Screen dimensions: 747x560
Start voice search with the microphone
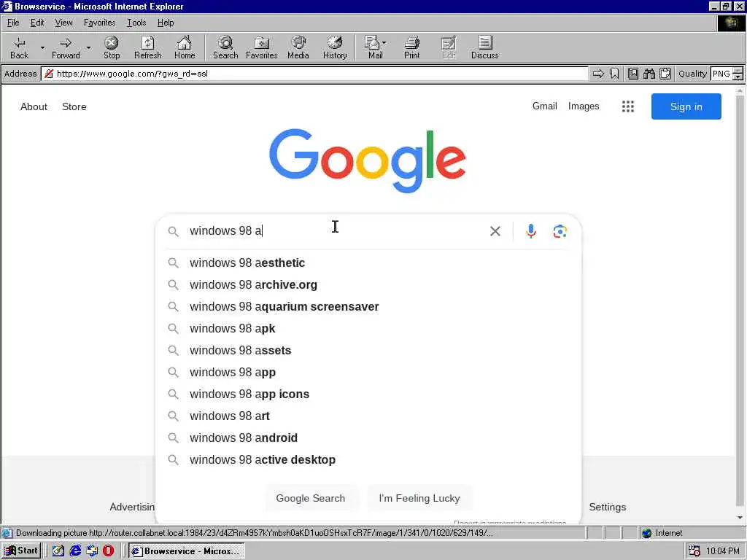pyautogui.click(x=531, y=231)
